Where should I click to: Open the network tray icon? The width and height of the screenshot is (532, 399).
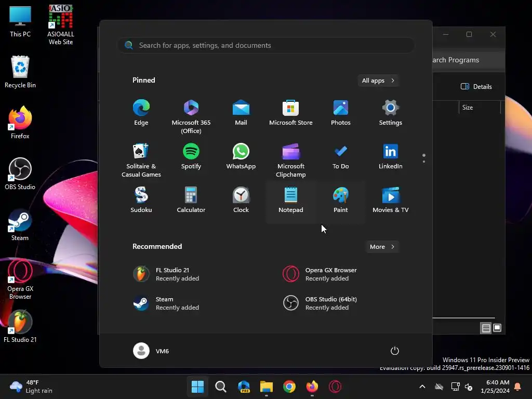(x=455, y=387)
